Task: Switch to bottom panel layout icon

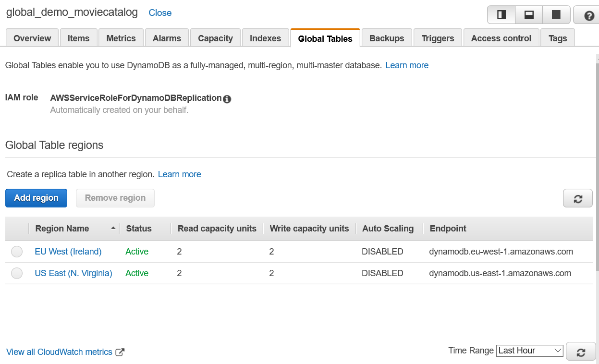Action: (x=529, y=15)
